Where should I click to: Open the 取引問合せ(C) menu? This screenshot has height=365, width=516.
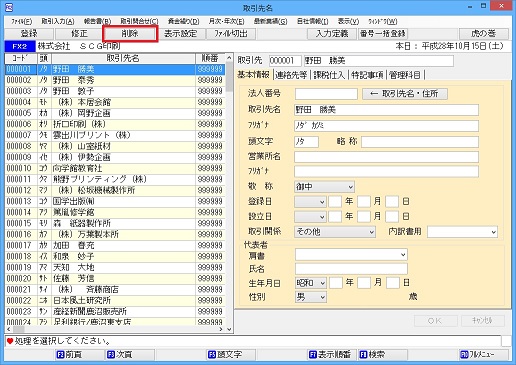(139, 21)
